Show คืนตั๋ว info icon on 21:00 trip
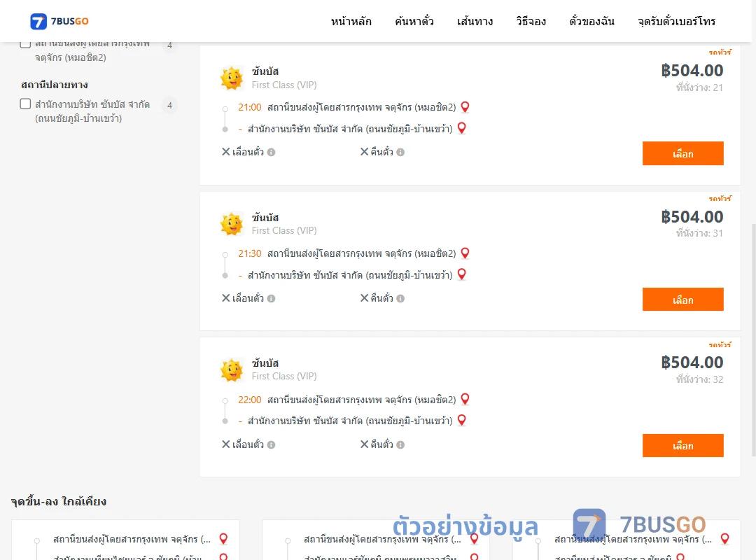 tap(400, 153)
